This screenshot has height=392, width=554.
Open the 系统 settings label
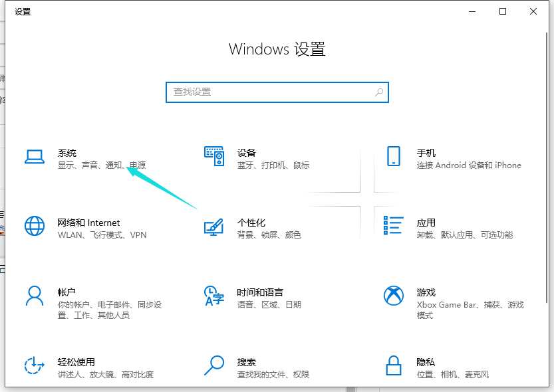(67, 153)
